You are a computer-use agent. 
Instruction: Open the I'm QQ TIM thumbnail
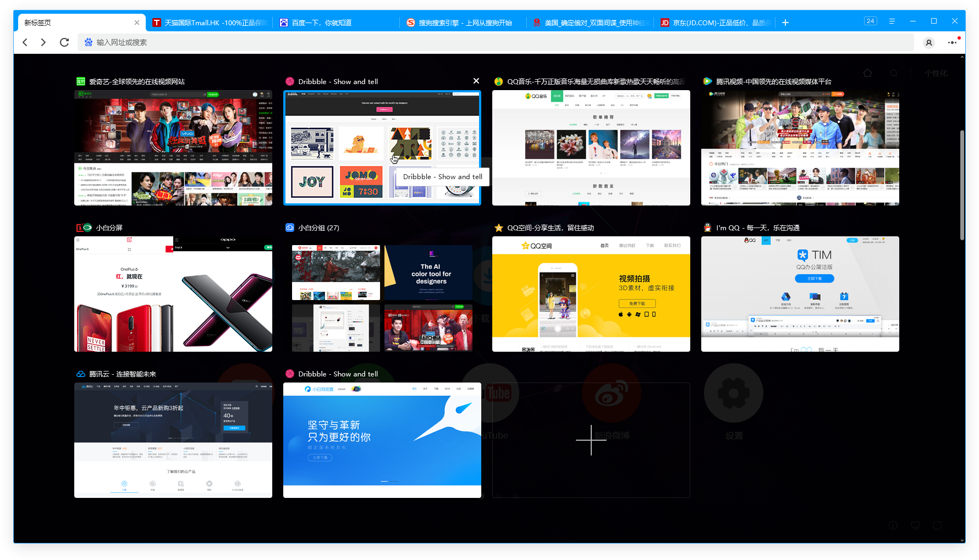(x=800, y=294)
